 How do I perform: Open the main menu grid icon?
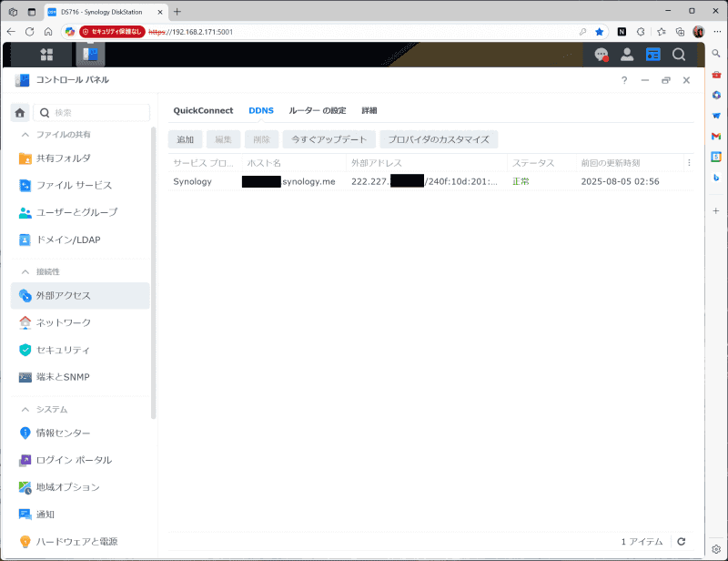click(46, 55)
